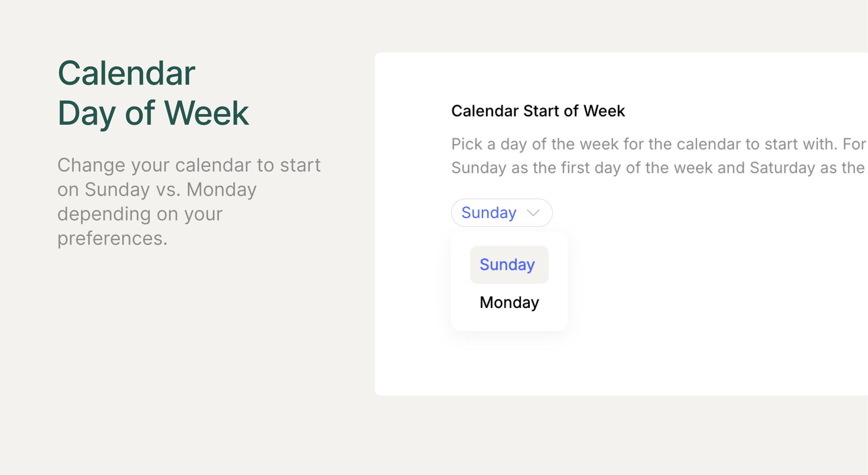
Task: Open the Sunday start-of-week dropdown
Action: [x=501, y=212]
